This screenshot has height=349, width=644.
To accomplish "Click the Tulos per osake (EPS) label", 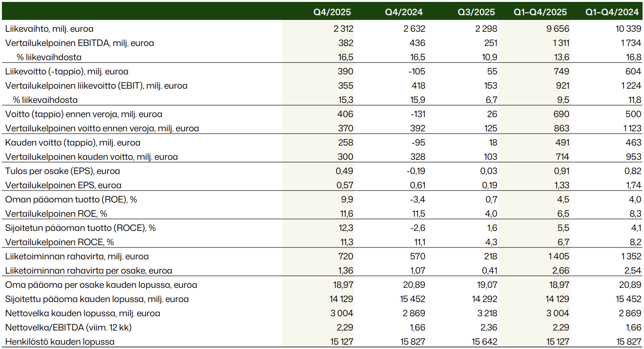I will (63, 171).
